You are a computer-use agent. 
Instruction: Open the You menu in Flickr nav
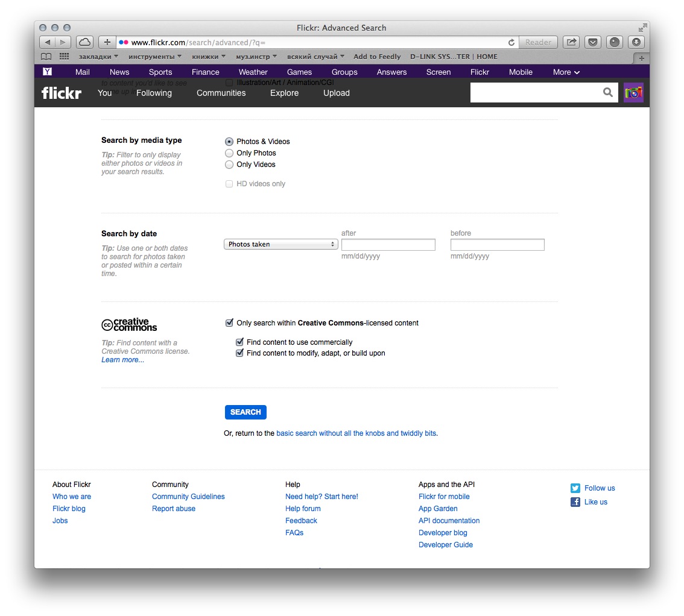coord(105,93)
